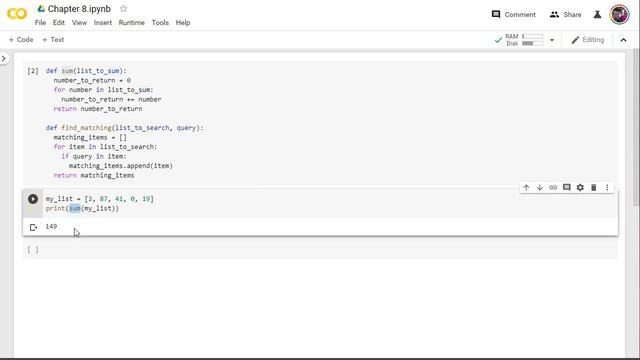Select the empty cell bracket

point(33,249)
